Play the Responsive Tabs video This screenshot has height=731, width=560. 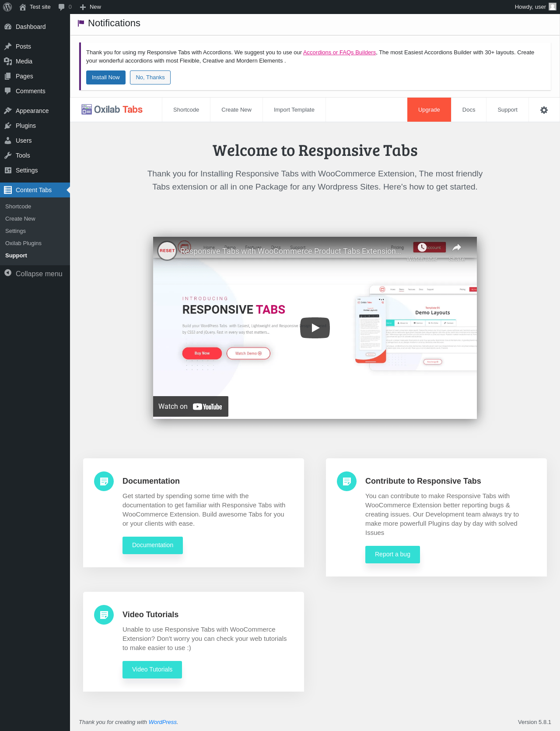tap(315, 328)
